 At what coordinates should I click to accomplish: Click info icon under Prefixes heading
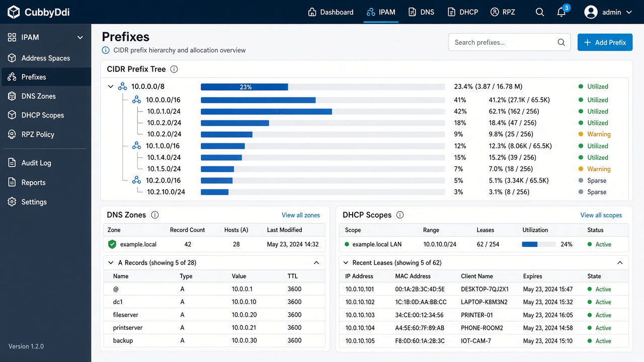106,50
